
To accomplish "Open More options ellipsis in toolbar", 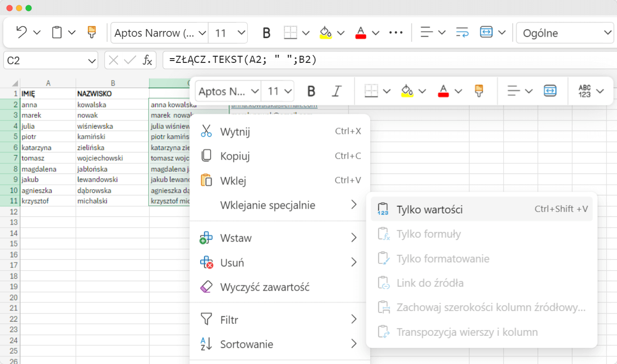I will 396,32.
